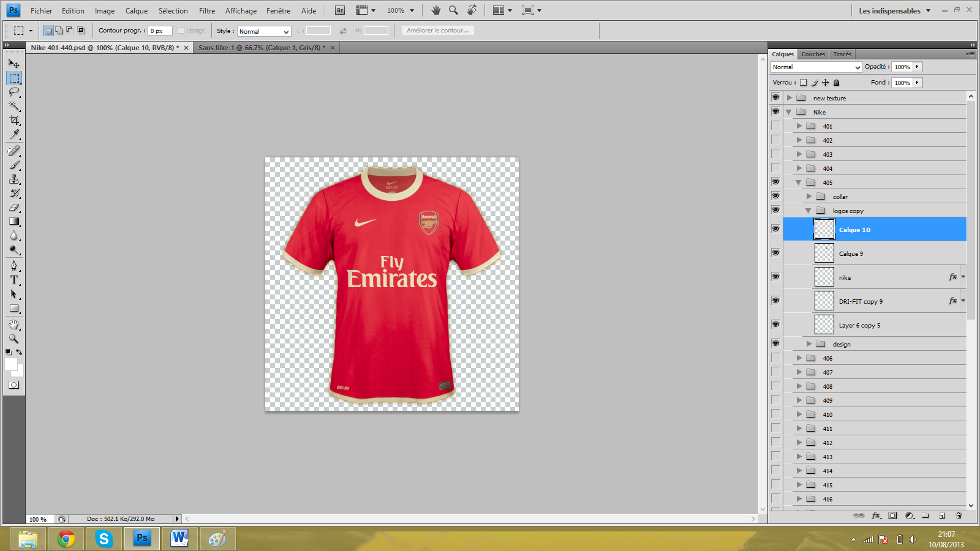Open the Les indispensables workspace switcher
The height and width of the screenshot is (551, 980).
point(894,11)
